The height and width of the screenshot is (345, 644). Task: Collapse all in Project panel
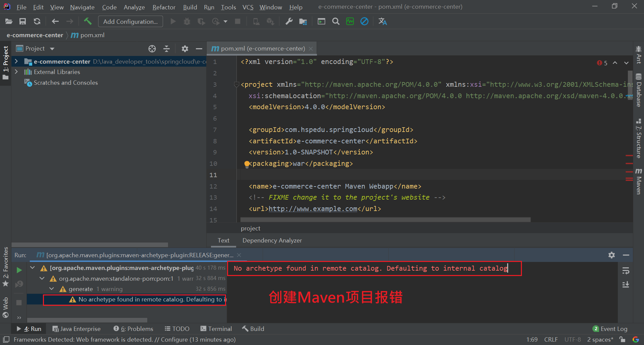pyautogui.click(x=166, y=49)
